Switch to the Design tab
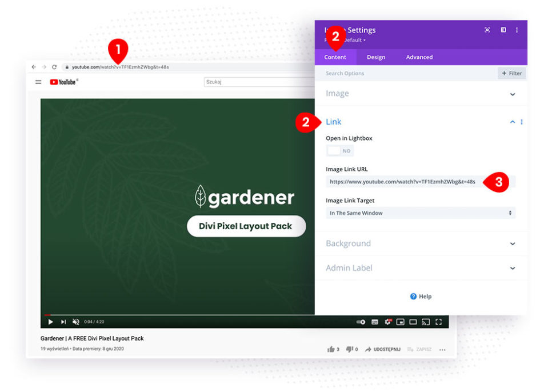The image size is (560, 392). point(376,57)
